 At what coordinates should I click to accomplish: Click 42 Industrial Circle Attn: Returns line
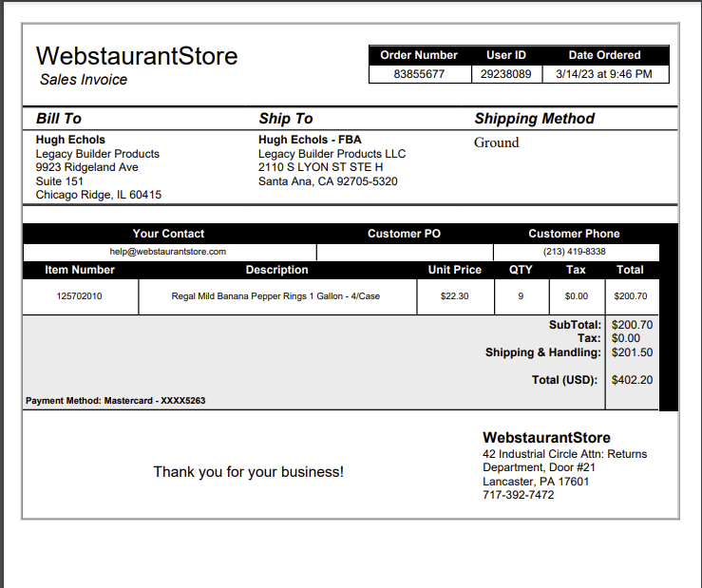click(564, 454)
